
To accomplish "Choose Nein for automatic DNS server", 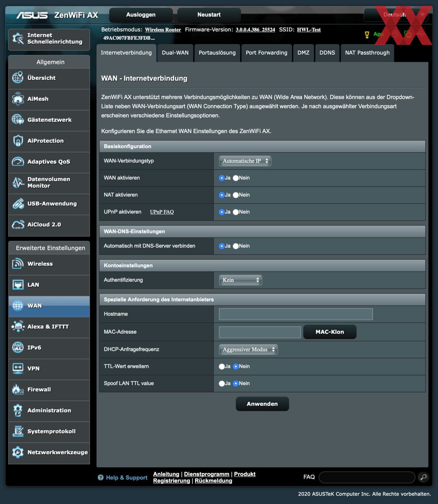I will pyautogui.click(x=236, y=246).
